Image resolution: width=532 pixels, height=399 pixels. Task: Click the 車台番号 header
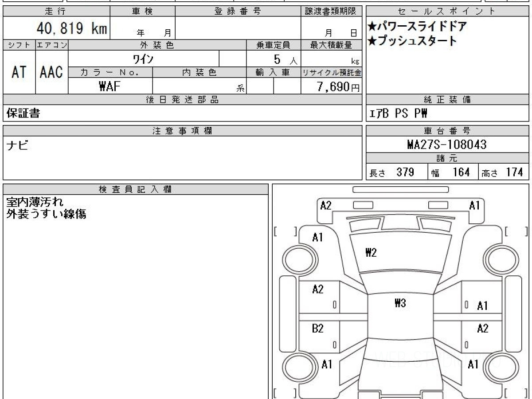[x=447, y=131]
